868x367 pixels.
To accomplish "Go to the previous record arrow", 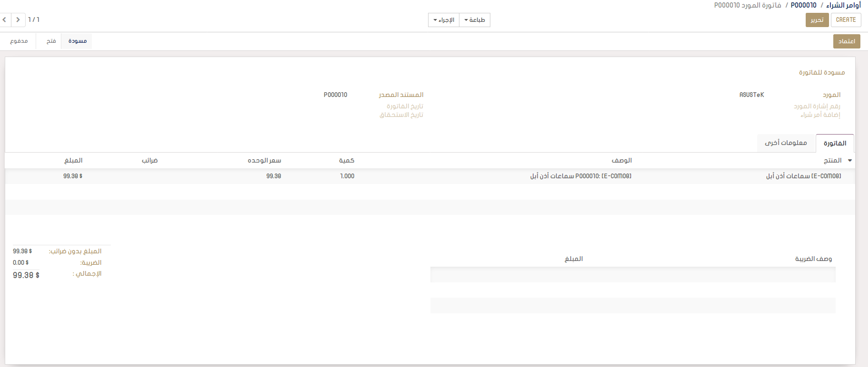I will pyautogui.click(x=5, y=20).
